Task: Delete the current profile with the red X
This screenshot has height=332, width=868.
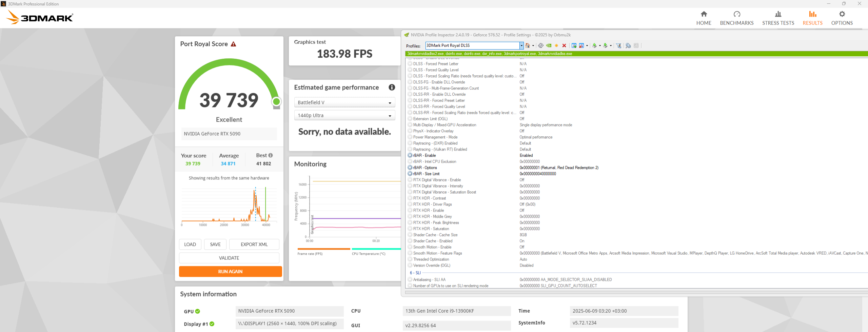Action: (564, 46)
